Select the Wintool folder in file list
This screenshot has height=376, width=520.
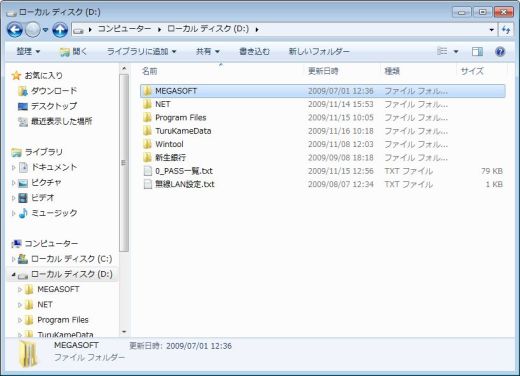coord(323,144)
